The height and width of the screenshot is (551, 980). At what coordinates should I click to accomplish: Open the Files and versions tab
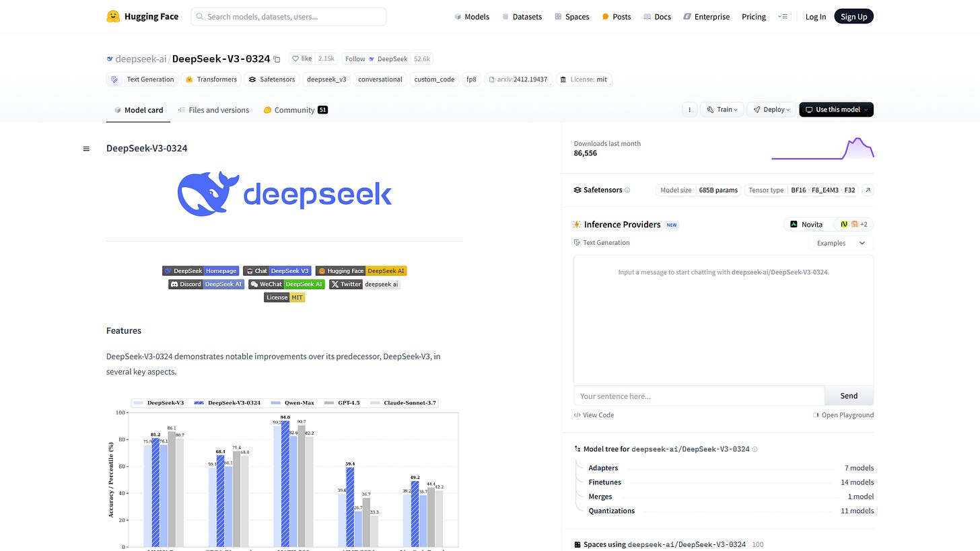(213, 110)
